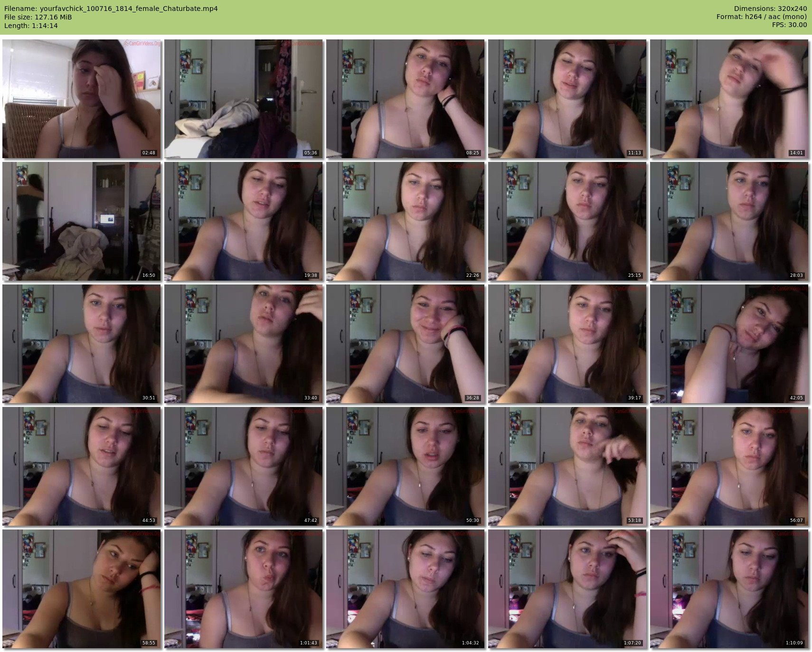Image resolution: width=812 pixels, height=652 pixels.
Task: Click the 'Length: 1:14:14' text
Action: click(x=31, y=26)
